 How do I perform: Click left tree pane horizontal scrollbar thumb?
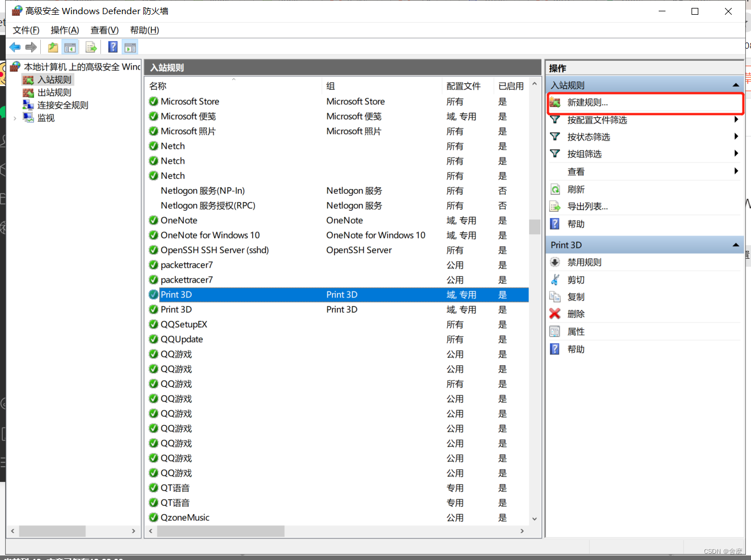(52, 531)
